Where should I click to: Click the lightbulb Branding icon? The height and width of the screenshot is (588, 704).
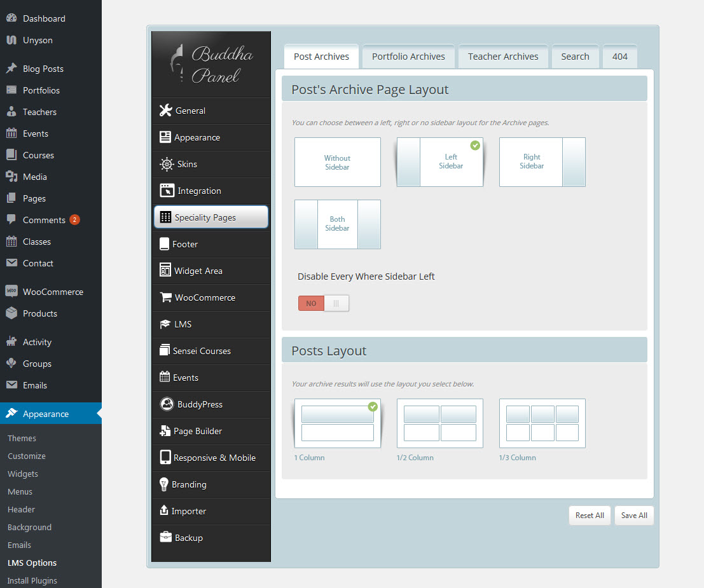click(x=164, y=484)
